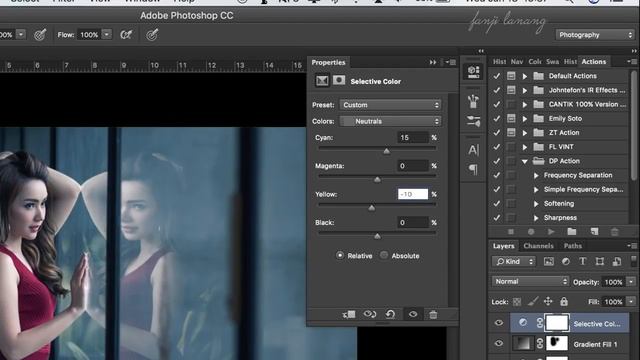
Task: Select the Relative method radio button
Action: pos(340,255)
